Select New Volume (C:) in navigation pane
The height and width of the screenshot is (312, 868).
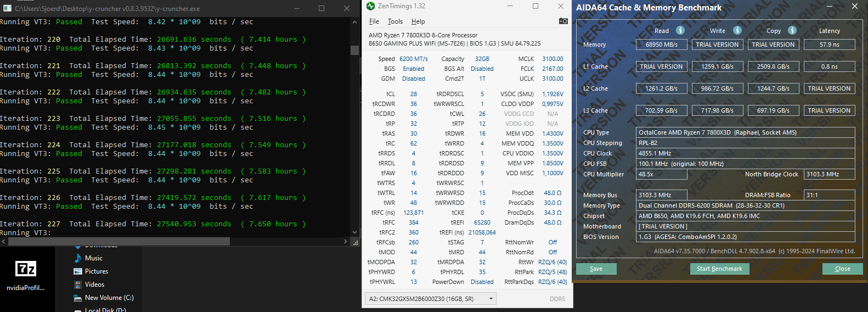tap(109, 298)
